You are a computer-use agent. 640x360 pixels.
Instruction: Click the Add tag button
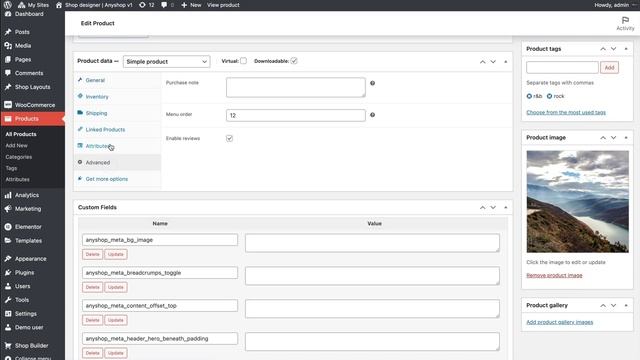tap(609, 67)
